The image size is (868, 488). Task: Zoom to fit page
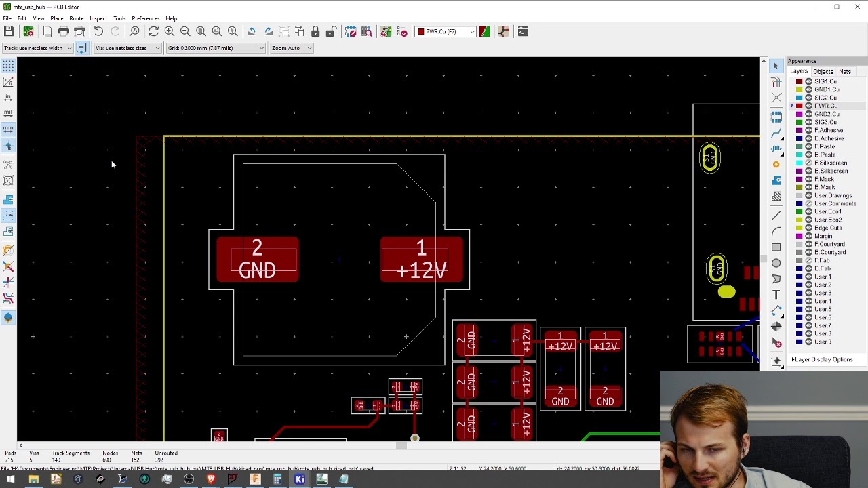click(x=201, y=31)
